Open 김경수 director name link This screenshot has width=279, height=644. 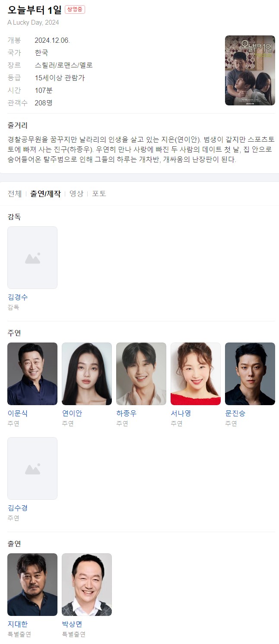18,297
